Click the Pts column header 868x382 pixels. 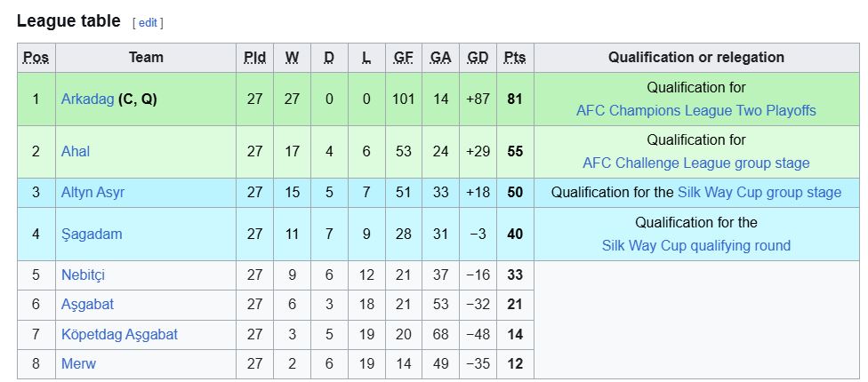tap(514, 58)
